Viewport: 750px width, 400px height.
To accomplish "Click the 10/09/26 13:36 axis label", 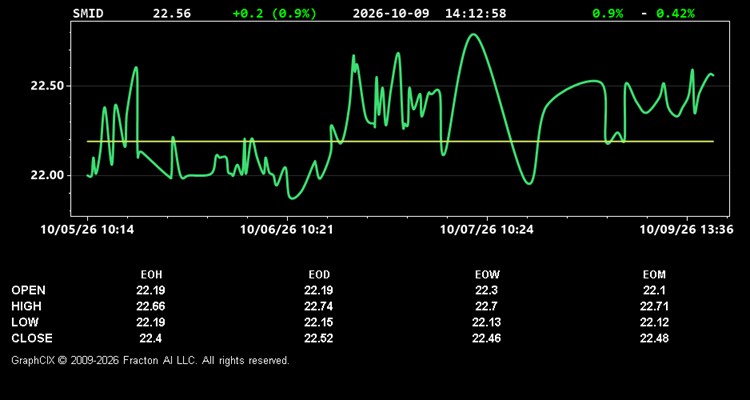I will pyautogui.click(x=686, y=230).
